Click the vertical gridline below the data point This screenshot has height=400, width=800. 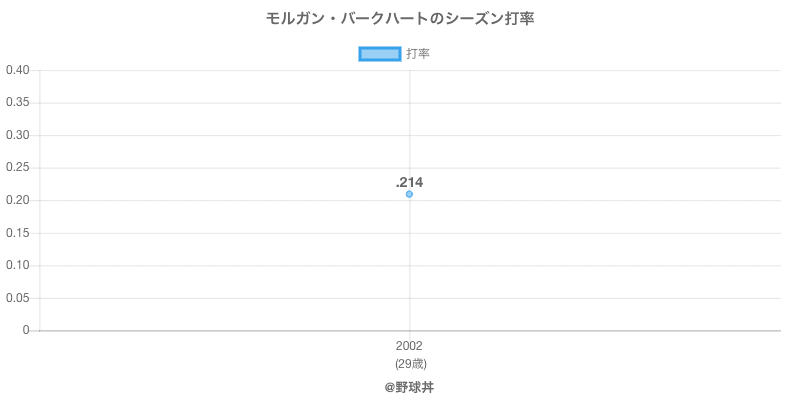410,265
